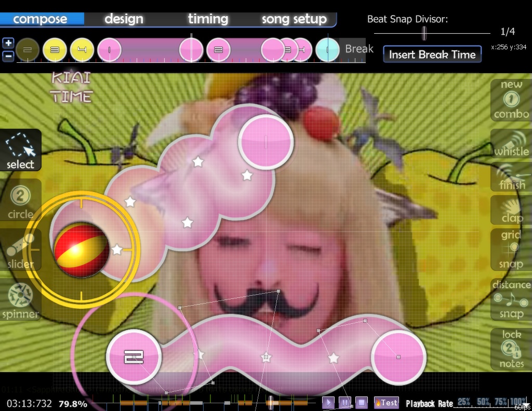Stop playback
The image size is (532, 411).
pyautogui.click(x=362, y=403)
